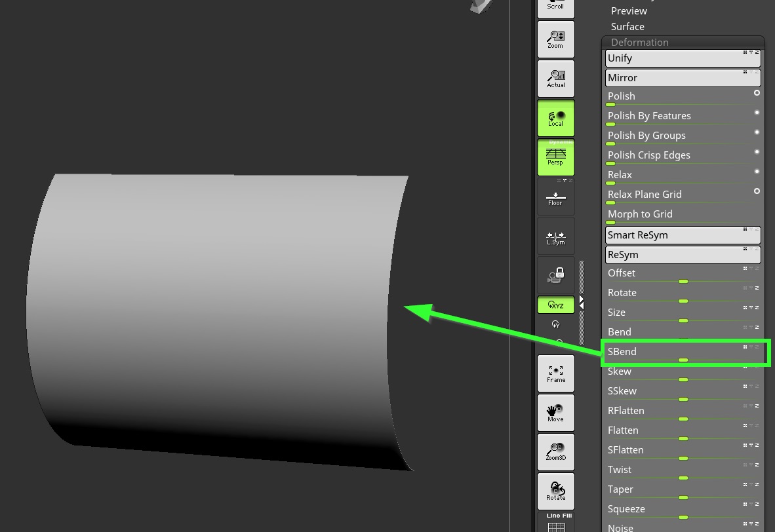The width and height of the screenshot is (775, 532).
Task: Click the SBend slider
Action: [x=683, y=353]
